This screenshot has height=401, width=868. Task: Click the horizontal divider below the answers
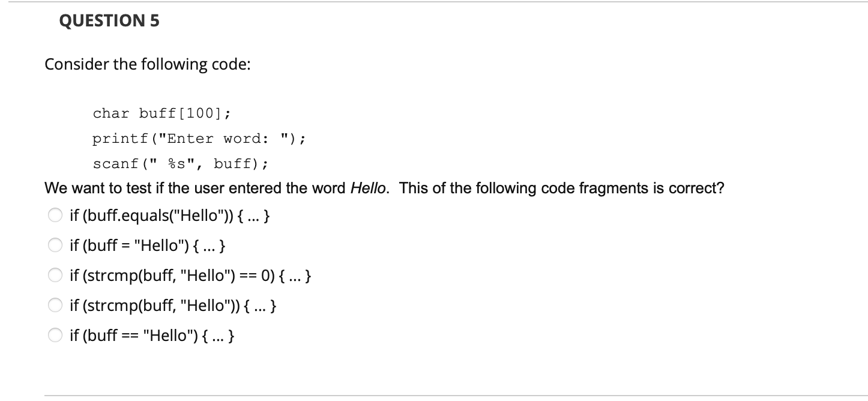tap(434, 396)
